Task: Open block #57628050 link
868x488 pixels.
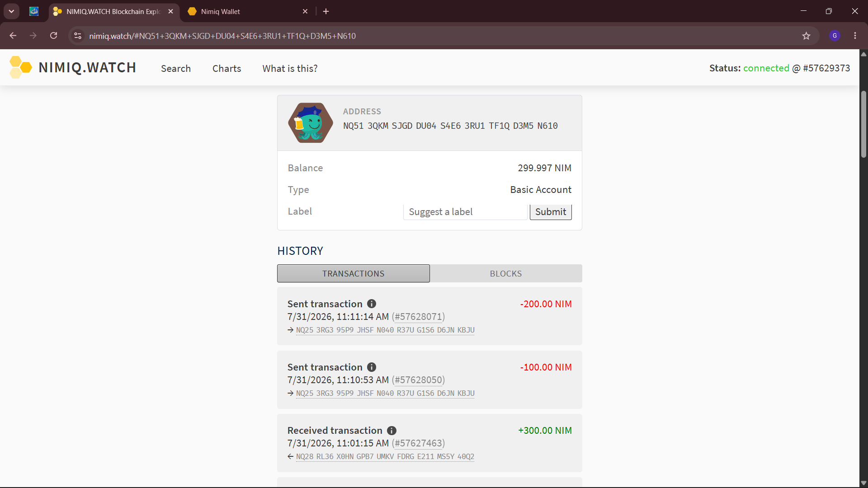Action: coord(418,380)
